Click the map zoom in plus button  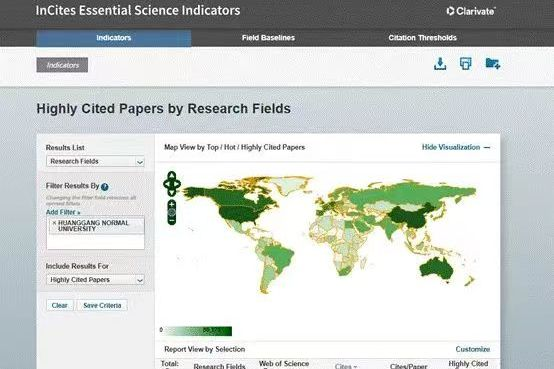pyautogui.click(x=172, y=204)
